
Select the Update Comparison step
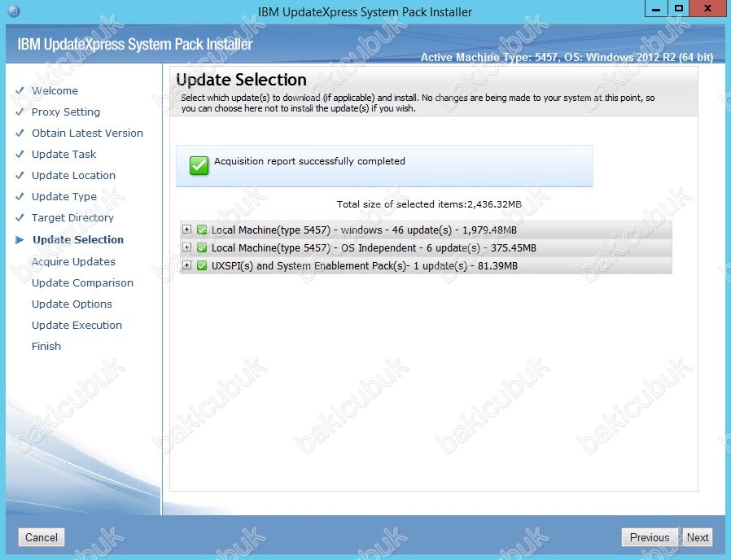[x=82, y=282]
